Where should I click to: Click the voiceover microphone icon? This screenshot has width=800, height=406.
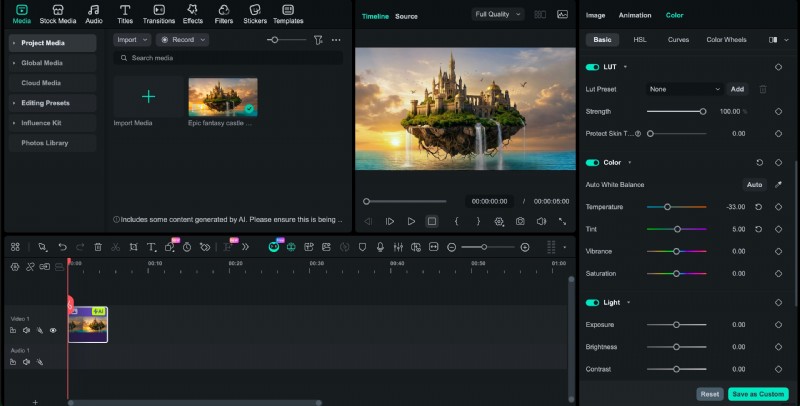tap(379, 247)
